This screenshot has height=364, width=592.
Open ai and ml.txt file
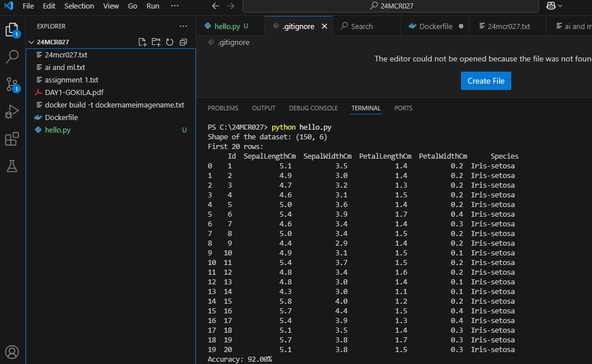(x=110, y=67)
